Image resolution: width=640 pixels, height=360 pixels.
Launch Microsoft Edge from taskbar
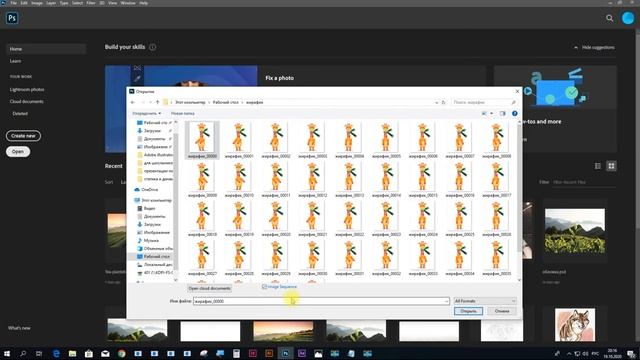(56, 353)
